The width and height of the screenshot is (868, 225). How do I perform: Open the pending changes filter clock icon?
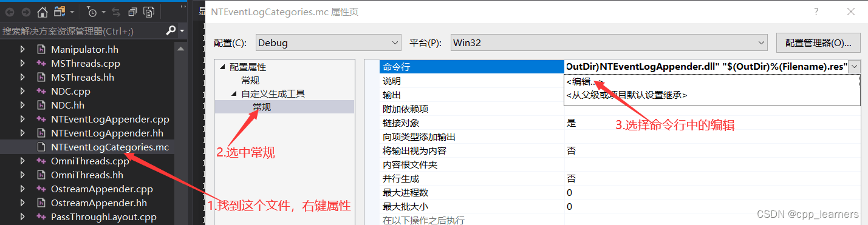tap(92, 12)
